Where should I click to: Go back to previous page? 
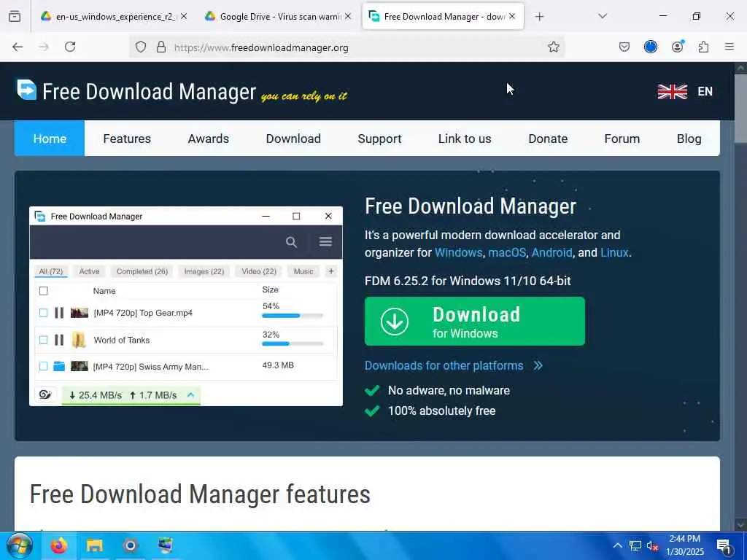(18, 47)
